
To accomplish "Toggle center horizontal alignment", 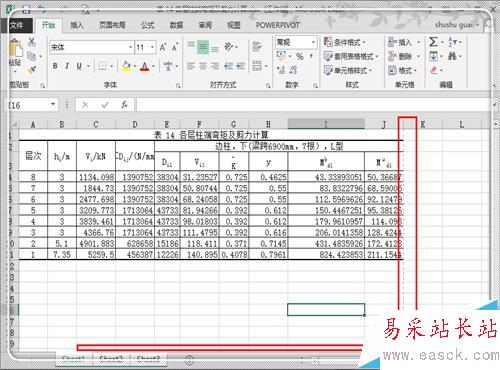I will [x=203, y=66].
